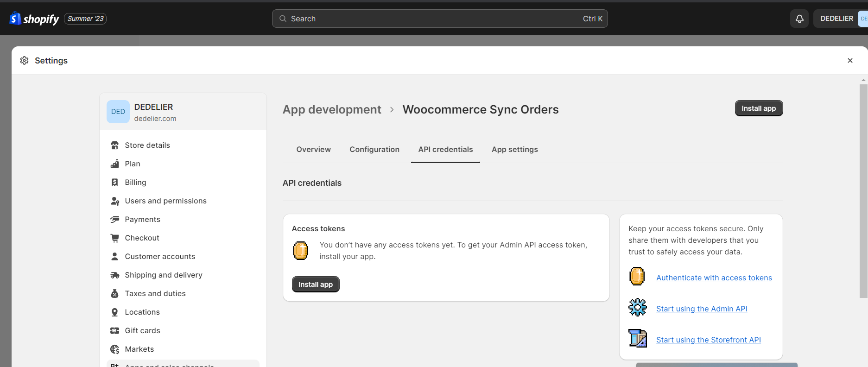Close the Settings panel
This screenshot has height=367, width=868.
(850, 61)
